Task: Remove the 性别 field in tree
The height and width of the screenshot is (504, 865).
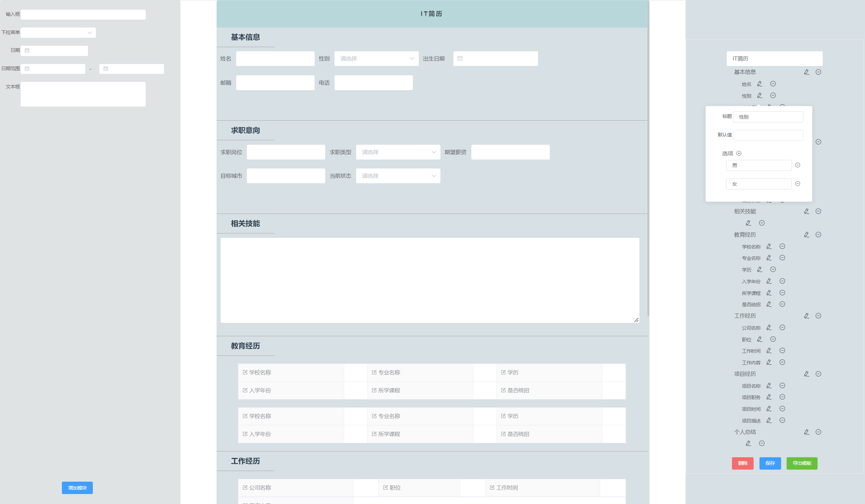Action: click(773, 95)
